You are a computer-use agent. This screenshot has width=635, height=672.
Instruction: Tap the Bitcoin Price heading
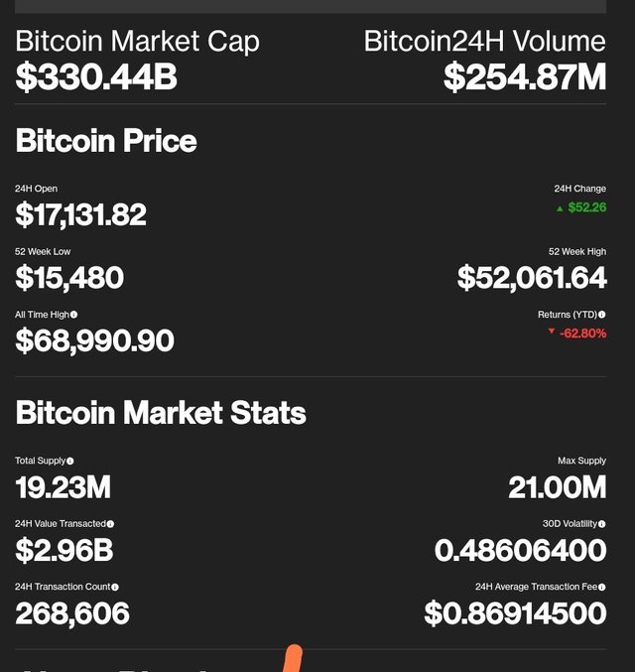(x=106, y=141)
